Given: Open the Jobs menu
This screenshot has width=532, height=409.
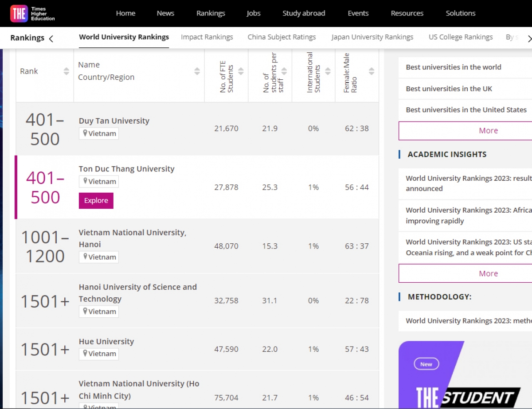Looking at the screenshot, I should click(x=254, y=13).
